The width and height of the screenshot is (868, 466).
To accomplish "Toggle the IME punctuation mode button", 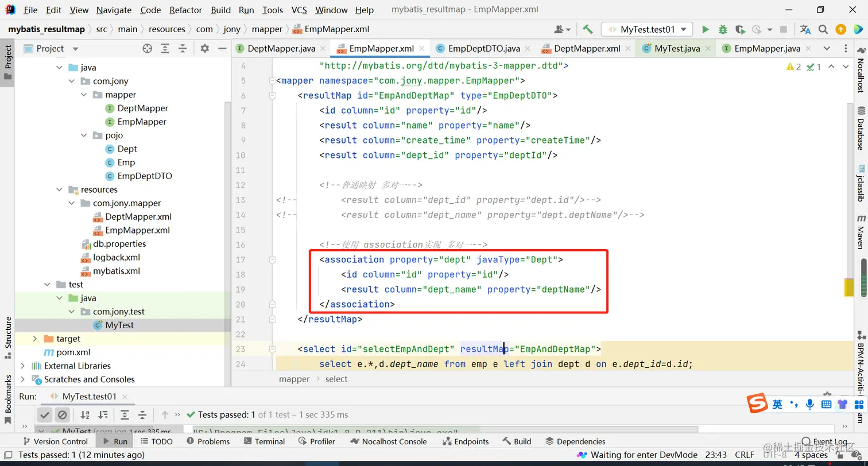I will coord(794,404).
